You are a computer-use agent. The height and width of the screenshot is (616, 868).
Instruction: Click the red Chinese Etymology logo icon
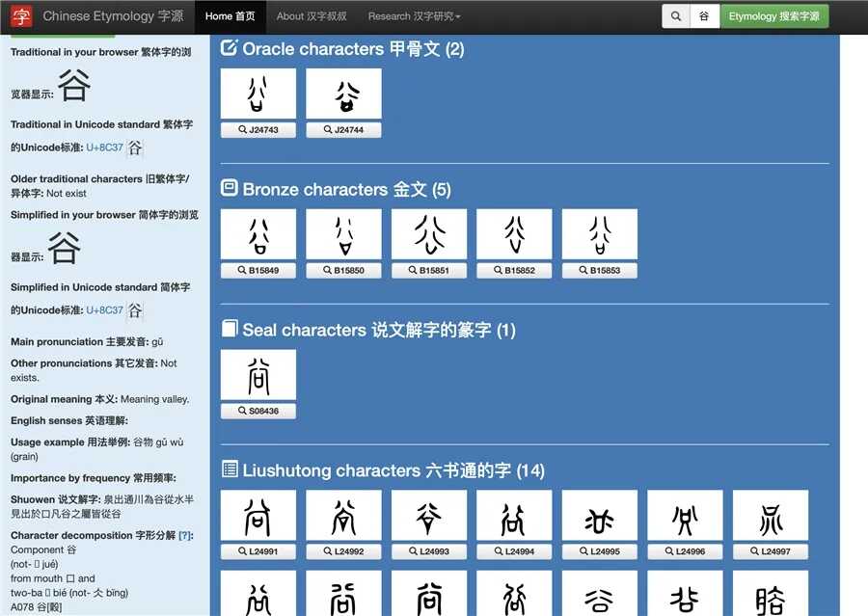click(x=21, y=16)
